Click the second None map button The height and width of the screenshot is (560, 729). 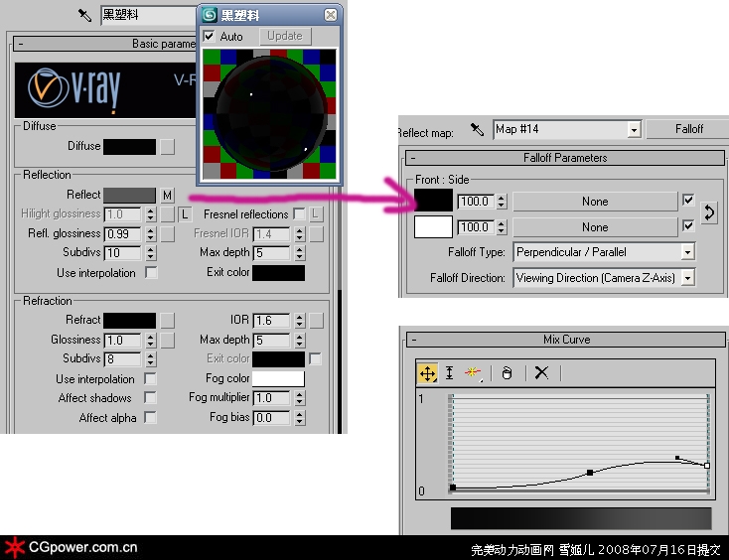(x=595, y=227)
